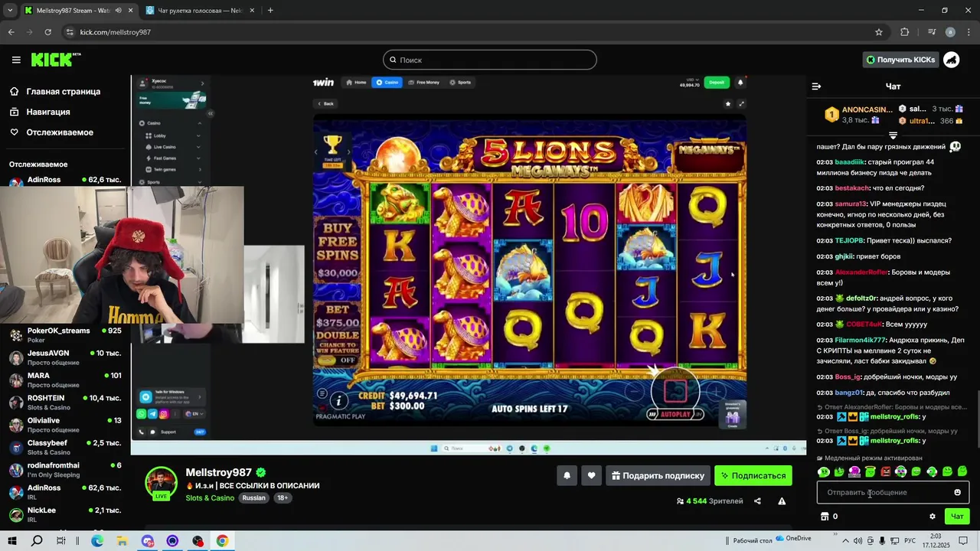Image resolution: width=980 pixels, height=551 pixels.
Task: Send message with Чат button
Action: tap(957, 517)
